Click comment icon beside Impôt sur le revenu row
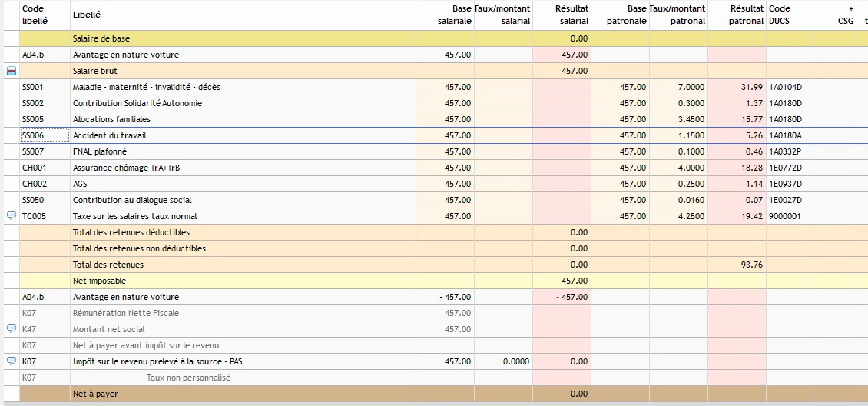Viewport: 868px width, 406px height. pos(12,361)
